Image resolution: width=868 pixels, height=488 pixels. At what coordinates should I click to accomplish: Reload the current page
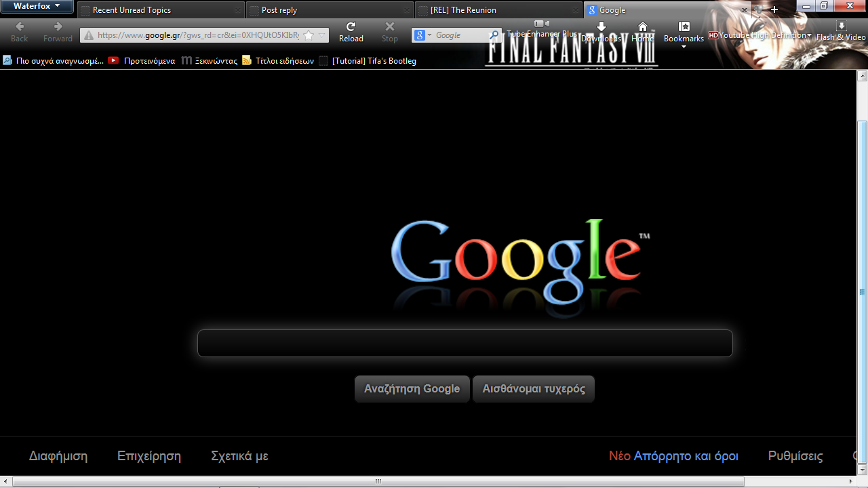point(351,32)
